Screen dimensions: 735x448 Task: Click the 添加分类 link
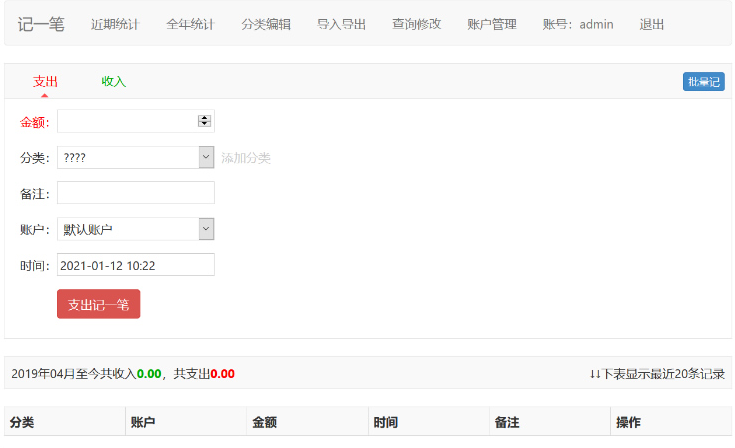246,158
